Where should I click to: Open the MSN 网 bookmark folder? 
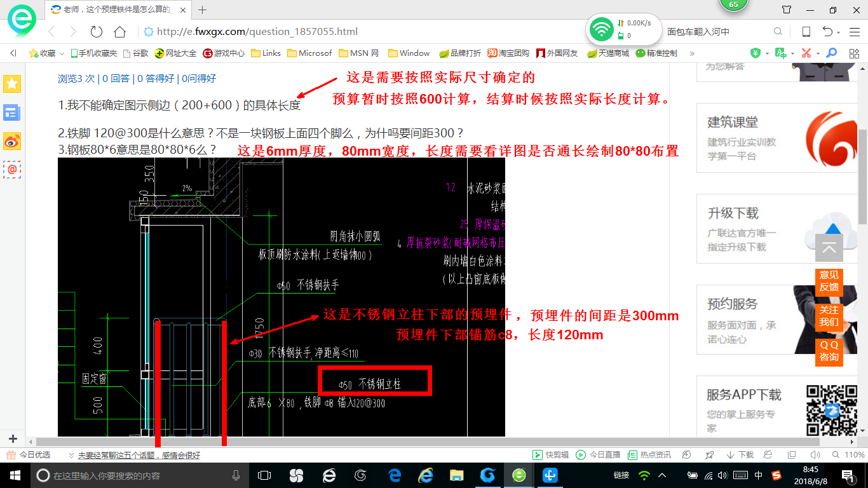tap(359, 53)
